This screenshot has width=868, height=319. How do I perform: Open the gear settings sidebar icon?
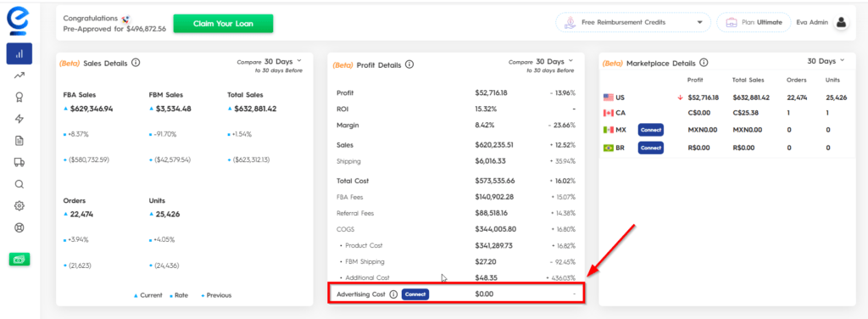tap(19, 206)
